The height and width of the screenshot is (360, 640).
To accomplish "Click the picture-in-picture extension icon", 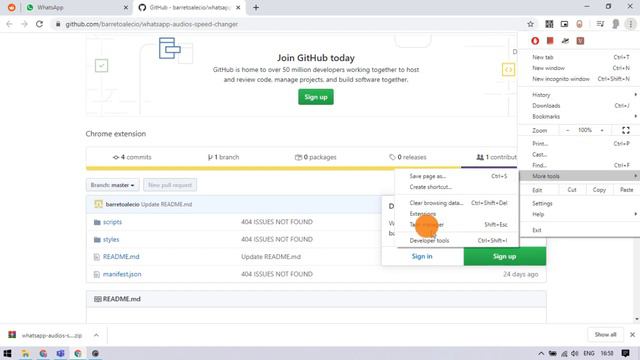I will [564, 24].
